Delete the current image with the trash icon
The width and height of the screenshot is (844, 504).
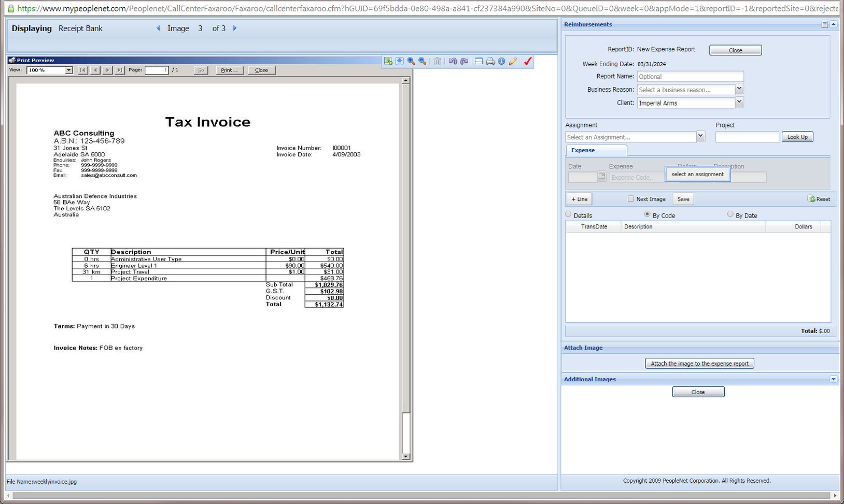point(437,61)
